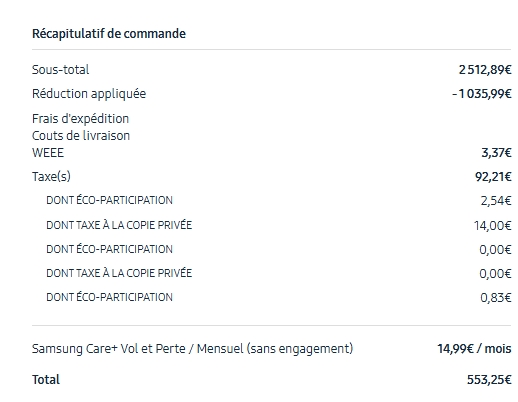Click the Récapitulatif de commande heading
518x402 pixels.
pyautogui.click(x=109, y=34)
